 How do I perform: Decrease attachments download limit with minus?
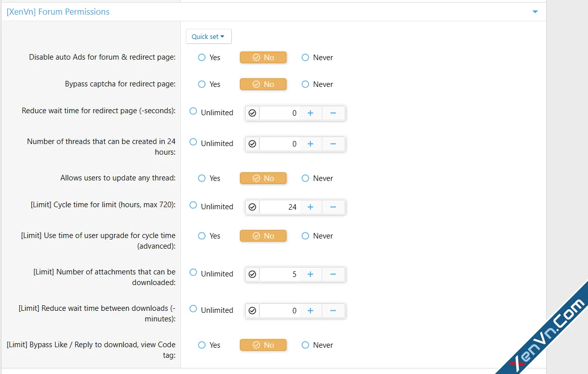coord(333,274)
